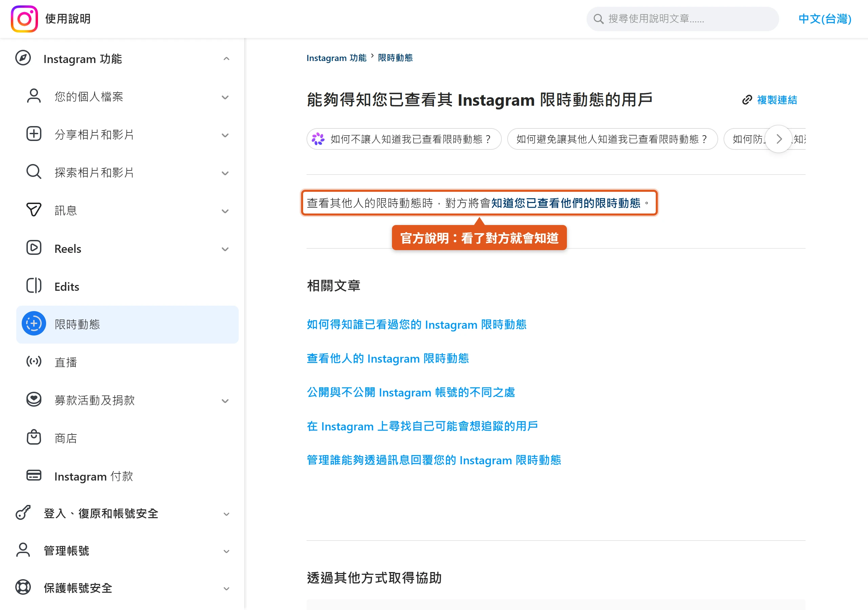Image resolution: width=868 pixels, height=610 pixels.
Task: Click the Instagram logo in header
Action: [x=24, y=19]
